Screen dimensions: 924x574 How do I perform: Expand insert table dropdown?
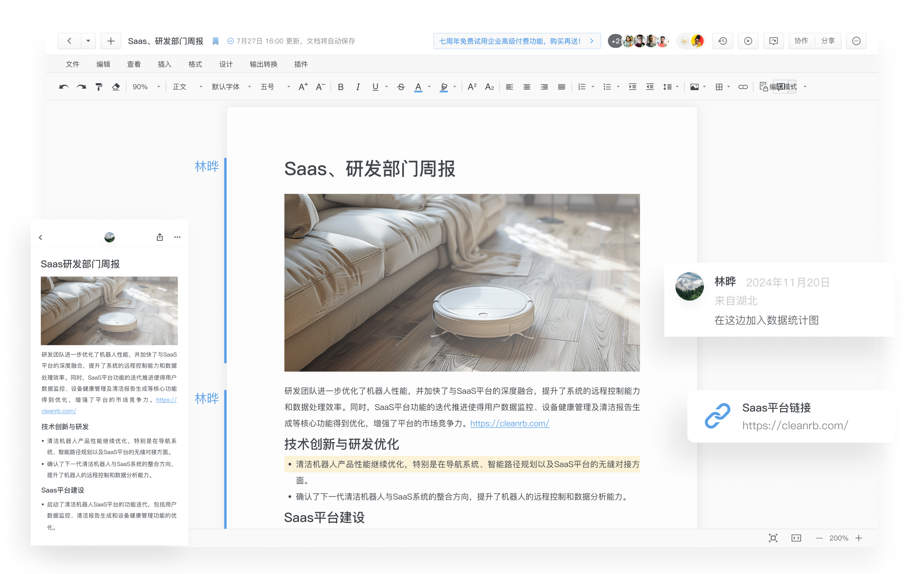click(729, 87)
